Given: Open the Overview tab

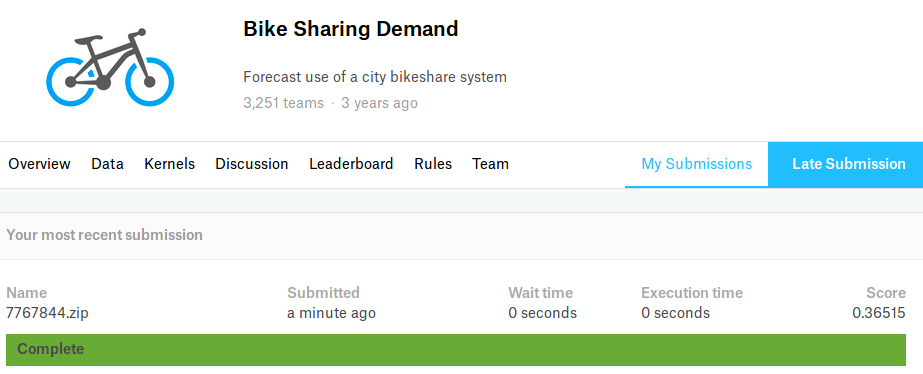Looking at the screenshot, I should pos(39,164).
